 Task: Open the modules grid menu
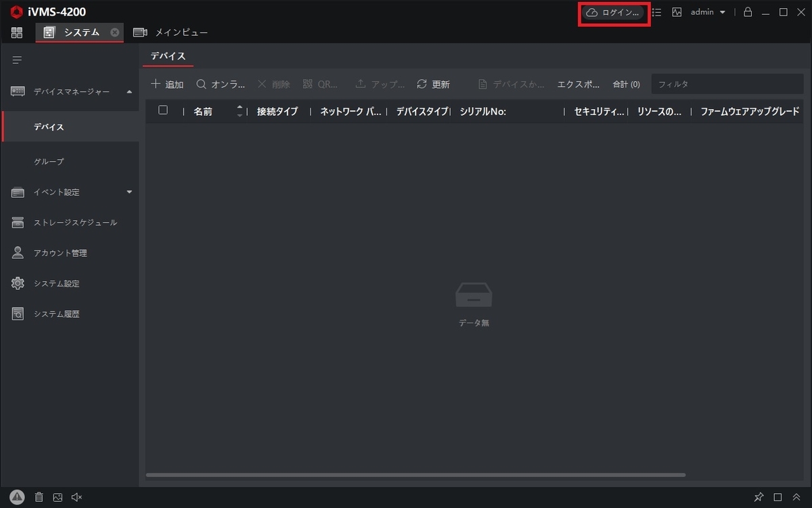16,32
